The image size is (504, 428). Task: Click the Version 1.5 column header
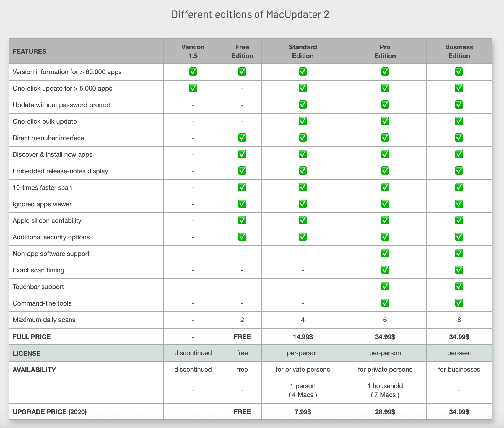click(193, 51)
